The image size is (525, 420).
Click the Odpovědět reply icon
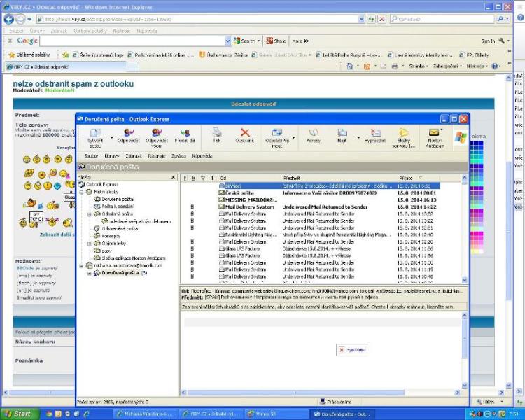coord(128,135)
